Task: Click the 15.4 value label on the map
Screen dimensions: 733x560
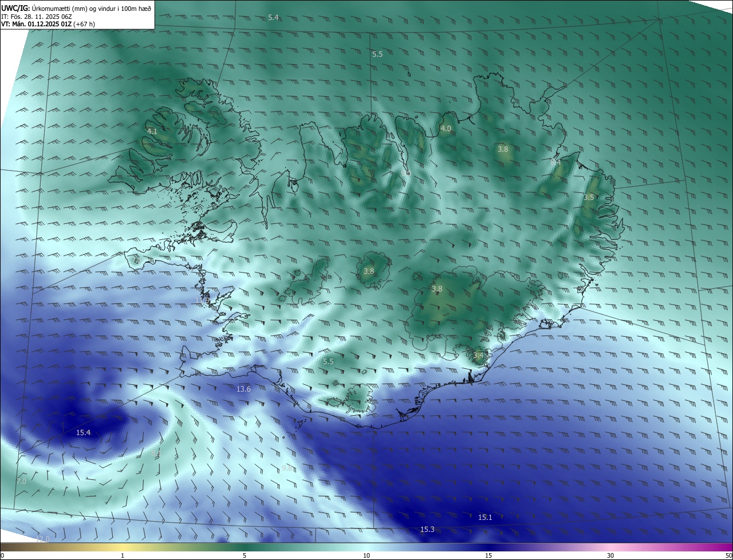Action: (x=83, y=432)
